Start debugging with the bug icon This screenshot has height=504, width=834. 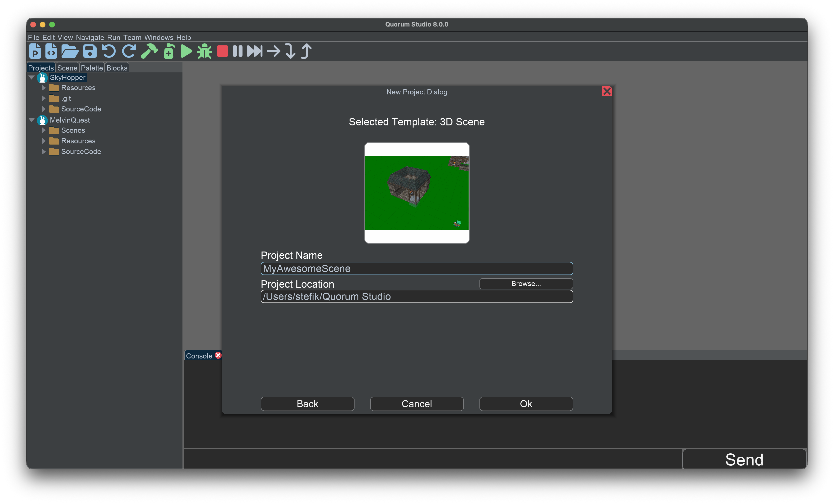204,51
